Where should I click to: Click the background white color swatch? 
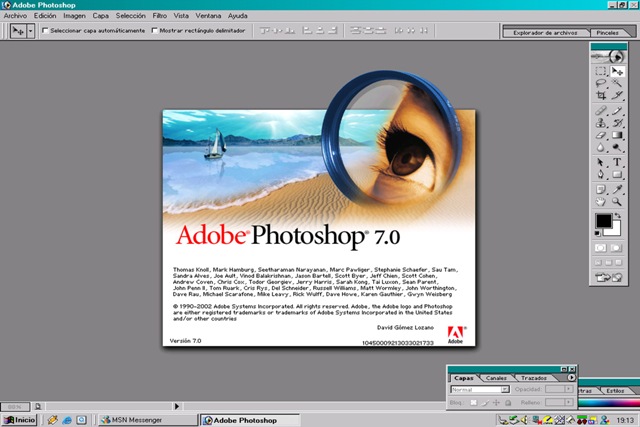(x=615, y=230)
